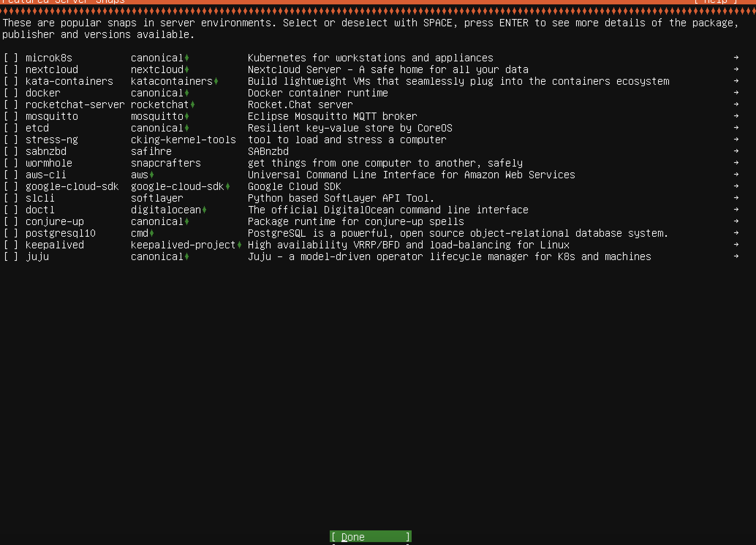Expand details arrow for wormhole row
The width and height of the screenshot is (756, 545).
pyautogui.click(x=736, y=163)
